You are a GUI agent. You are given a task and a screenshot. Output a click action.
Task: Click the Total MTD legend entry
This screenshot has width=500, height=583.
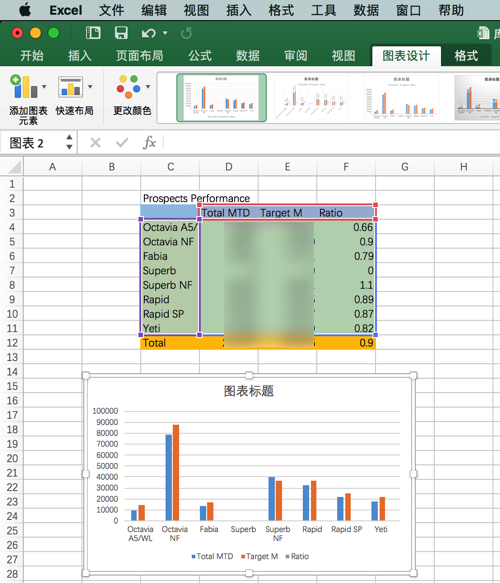tap(212, 557)
